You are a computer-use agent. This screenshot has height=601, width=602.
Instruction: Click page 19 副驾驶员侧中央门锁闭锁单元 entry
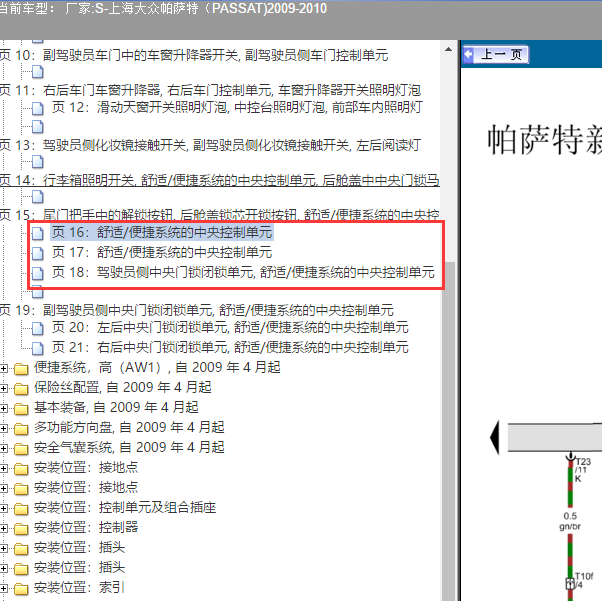tap(197, 310)
